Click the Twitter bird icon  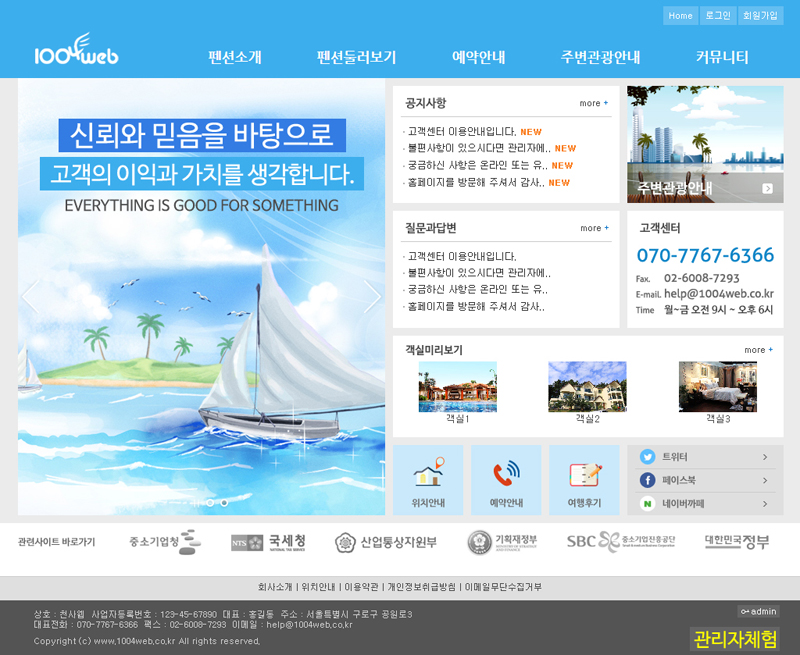coord(647,457)
